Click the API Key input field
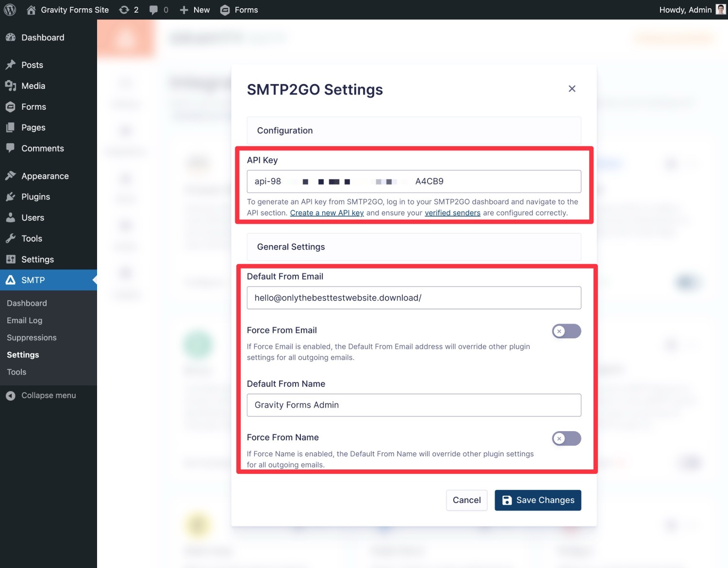The width and height of the screenshot is (728, 568). pyautogui.click(x=414, y=182)
